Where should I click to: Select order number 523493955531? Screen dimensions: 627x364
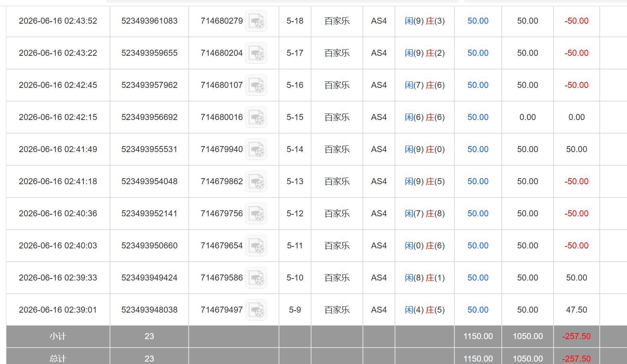pos(149,149)
